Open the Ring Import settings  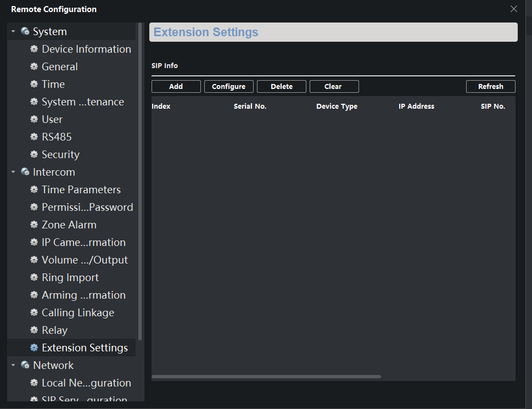click(70, 278)
